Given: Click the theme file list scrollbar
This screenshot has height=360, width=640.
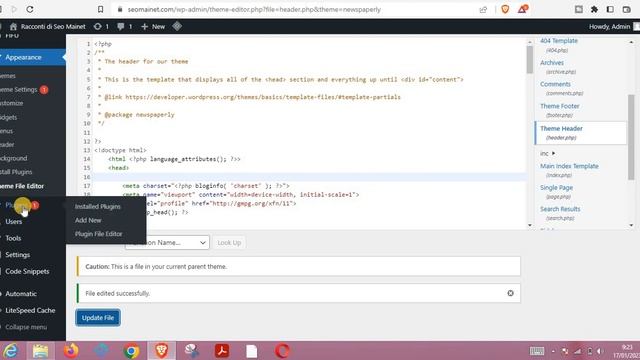Looking at the screenshot, I should pos(631,136).
